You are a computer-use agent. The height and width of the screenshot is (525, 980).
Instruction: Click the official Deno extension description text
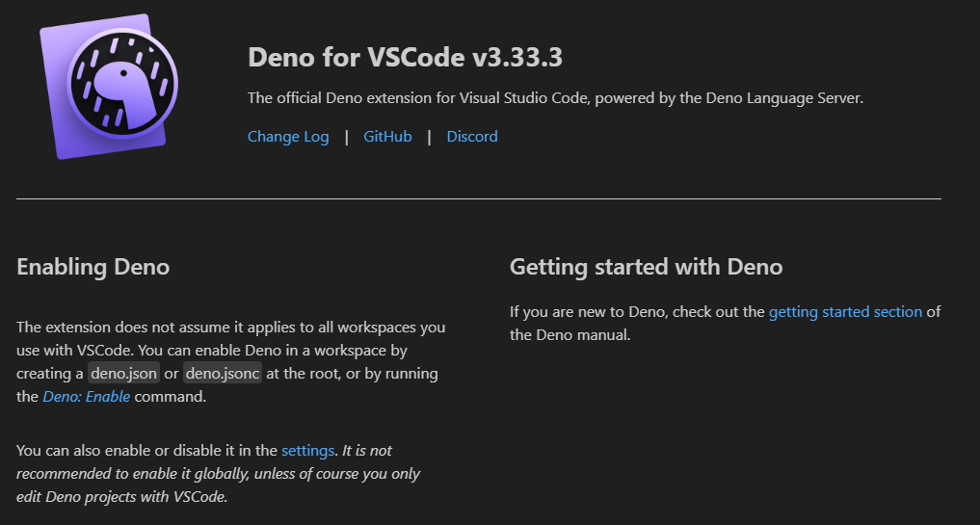click(x=555, y=98)
